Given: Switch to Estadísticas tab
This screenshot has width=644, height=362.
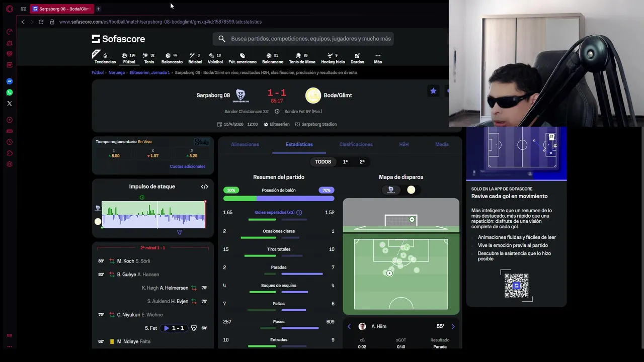Looking at the screenshot, I should point(299,144).
